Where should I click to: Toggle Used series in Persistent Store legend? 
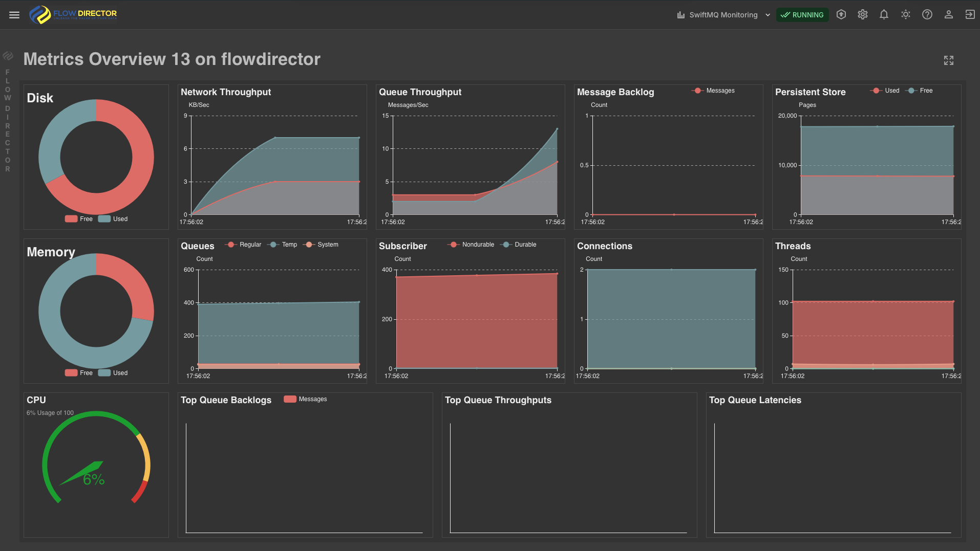coord(885,91)
